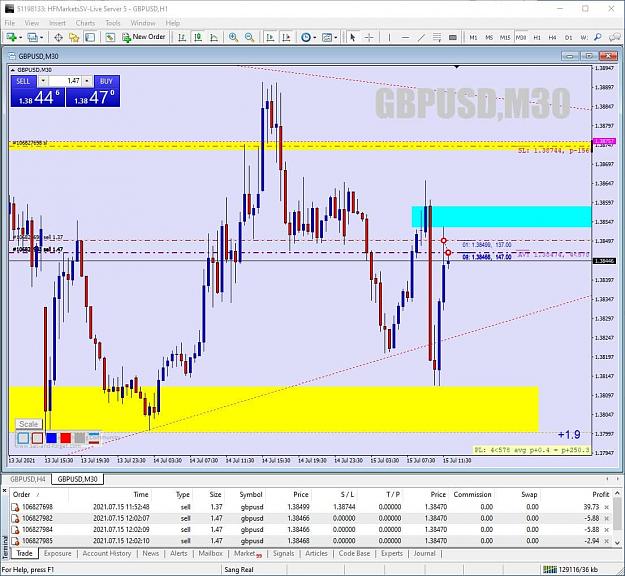This screenshot has height=576, width=625.
Task: Open the Strategy Tester toolbar icon
Action: coord(110,37)
